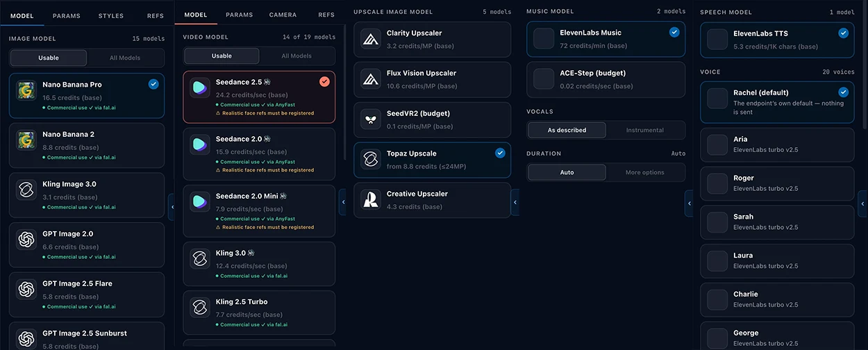Select Usable filter in Image Model panel
Screen dimensions: 868x350
pos(49,58)
